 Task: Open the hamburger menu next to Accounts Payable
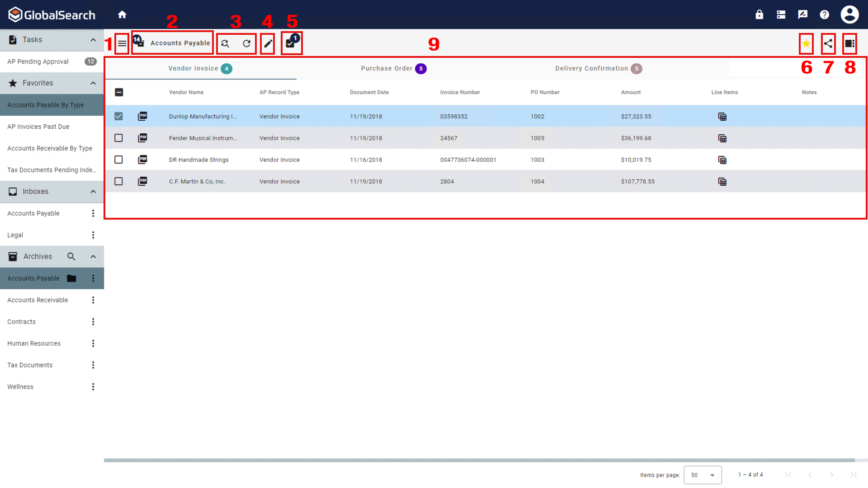tap(122, 43)
